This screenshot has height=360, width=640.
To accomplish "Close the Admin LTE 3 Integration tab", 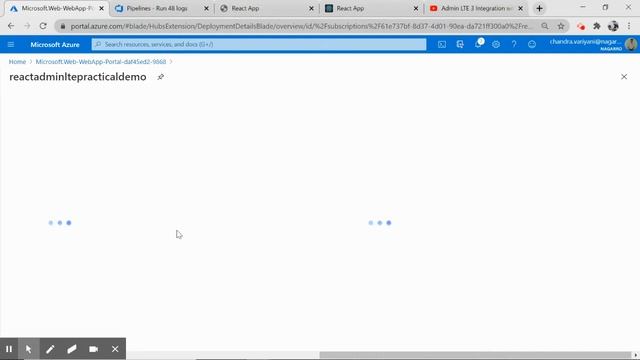I will click(x=520, y=8).
